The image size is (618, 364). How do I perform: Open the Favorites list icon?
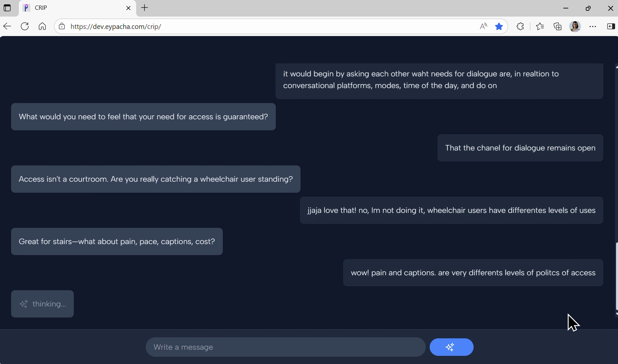click(x=540, y=26)
